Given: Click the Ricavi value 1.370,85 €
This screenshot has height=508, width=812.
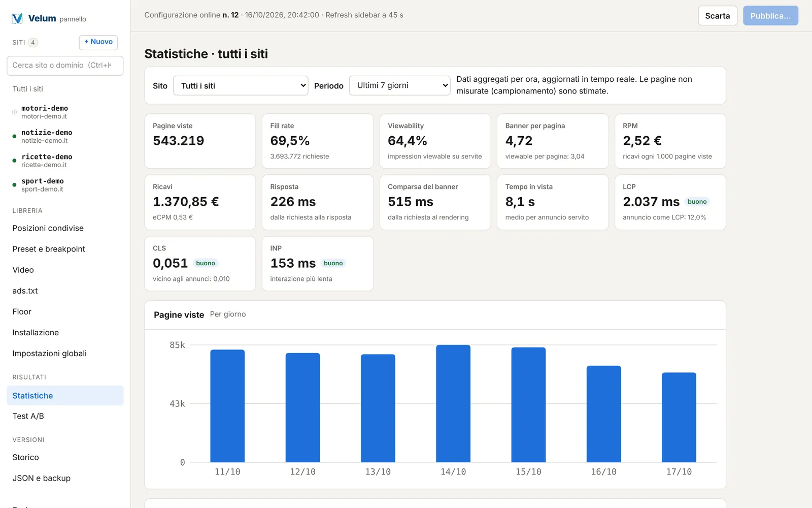Looking at the screenshot, I should pyautogui.click(x=186, y=202).
